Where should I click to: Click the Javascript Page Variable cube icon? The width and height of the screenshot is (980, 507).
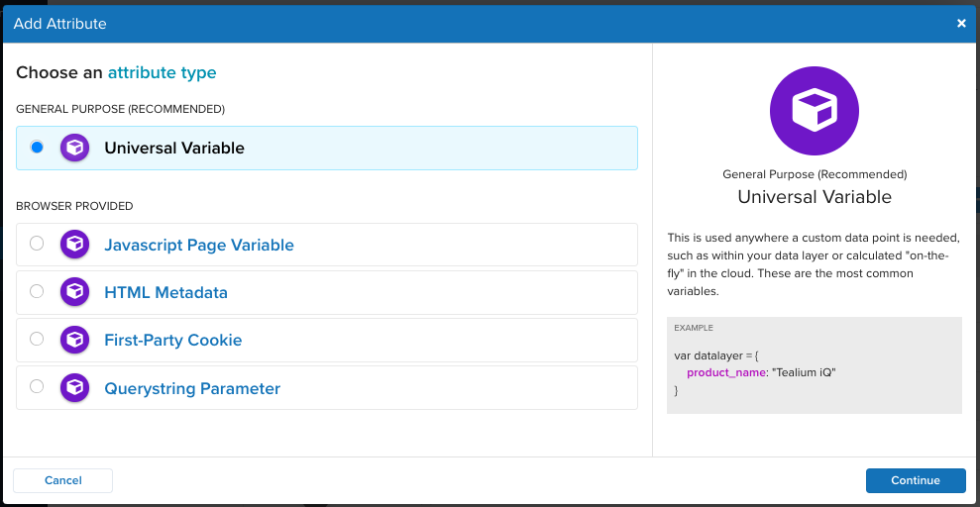click(x=75, y=245)
